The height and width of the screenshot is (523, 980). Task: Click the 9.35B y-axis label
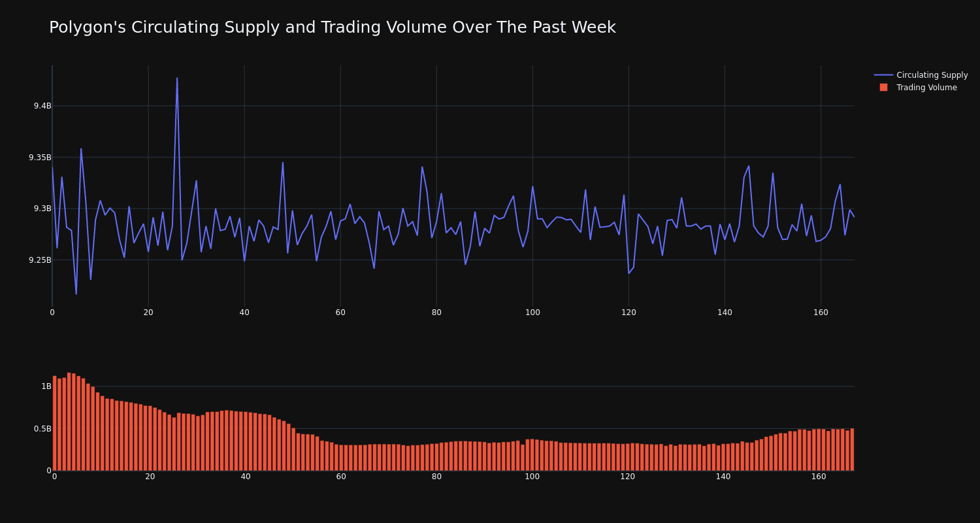point(40,158)
